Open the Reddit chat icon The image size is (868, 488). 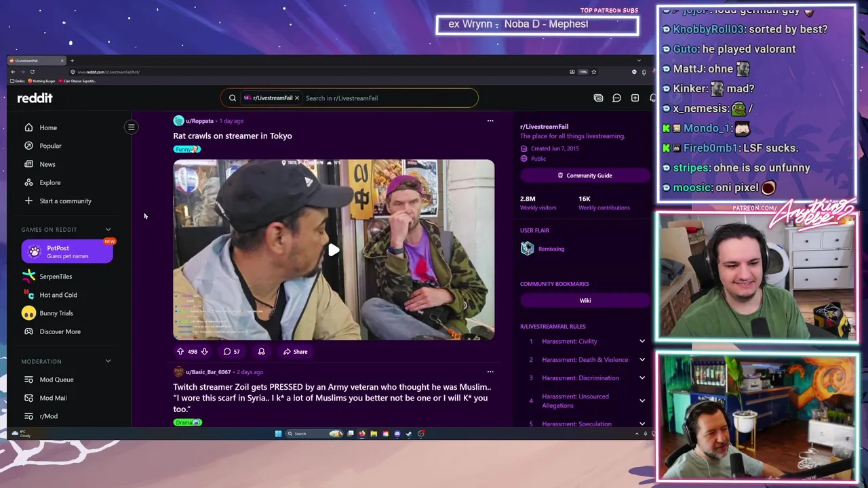(x=616, y=98)
